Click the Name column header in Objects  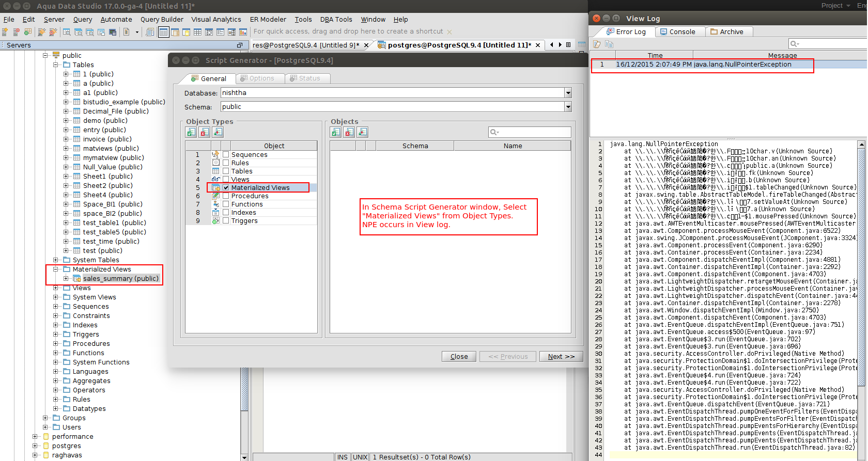pyautogui.click(x=513, y=146)
